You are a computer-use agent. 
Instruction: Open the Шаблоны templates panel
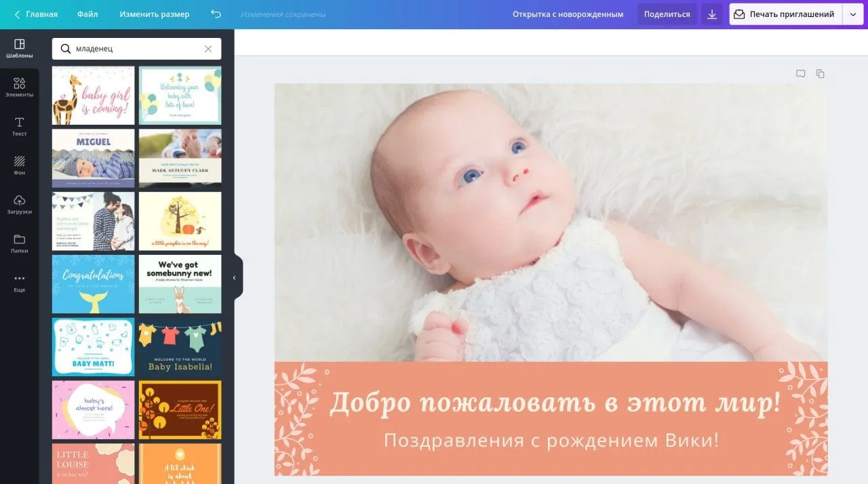19,48
